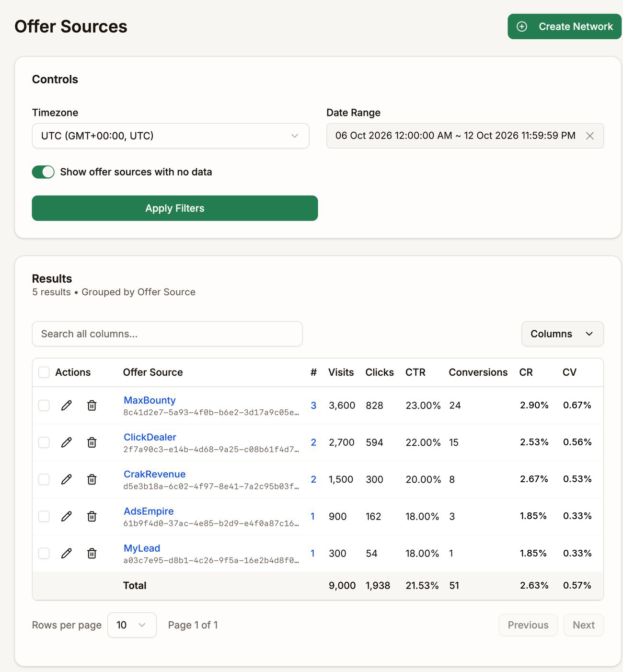Viewport: 623px width, 672px height.
Task: Sort by the Clicks column header
Action: point(380,372)
